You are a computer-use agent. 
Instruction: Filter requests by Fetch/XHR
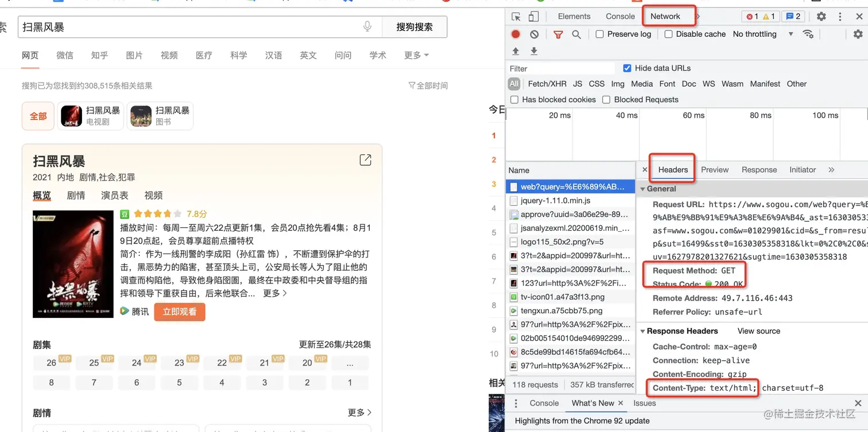(x=547, y=84)
